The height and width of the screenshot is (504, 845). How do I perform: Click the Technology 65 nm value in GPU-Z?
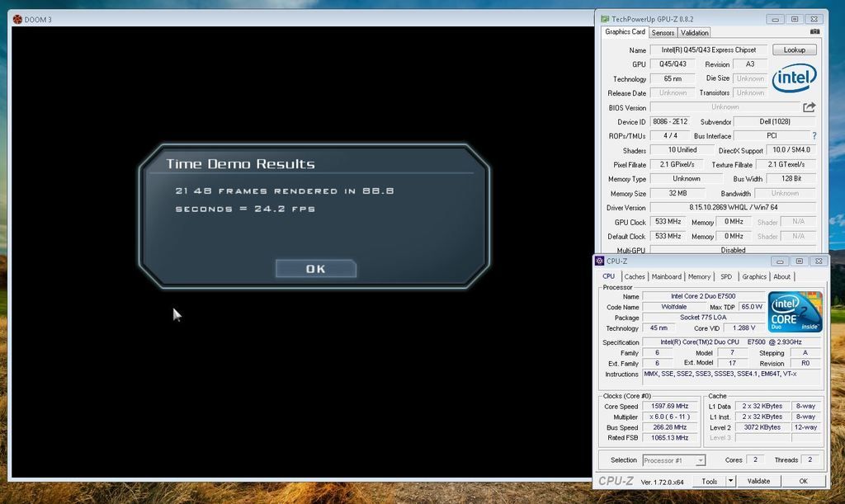pos(672,78)
